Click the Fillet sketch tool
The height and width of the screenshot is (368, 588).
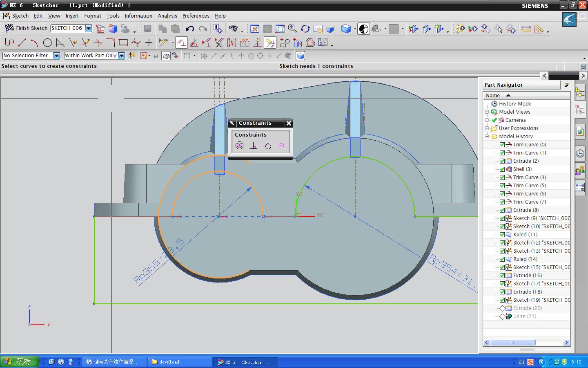click(x=110, y=43)
